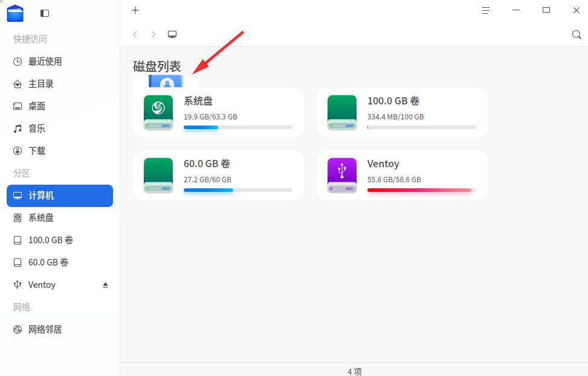Viewport: 588px width, 376px height.
Task: Click the file manager app logo
Action: click(x=15, y=13)
